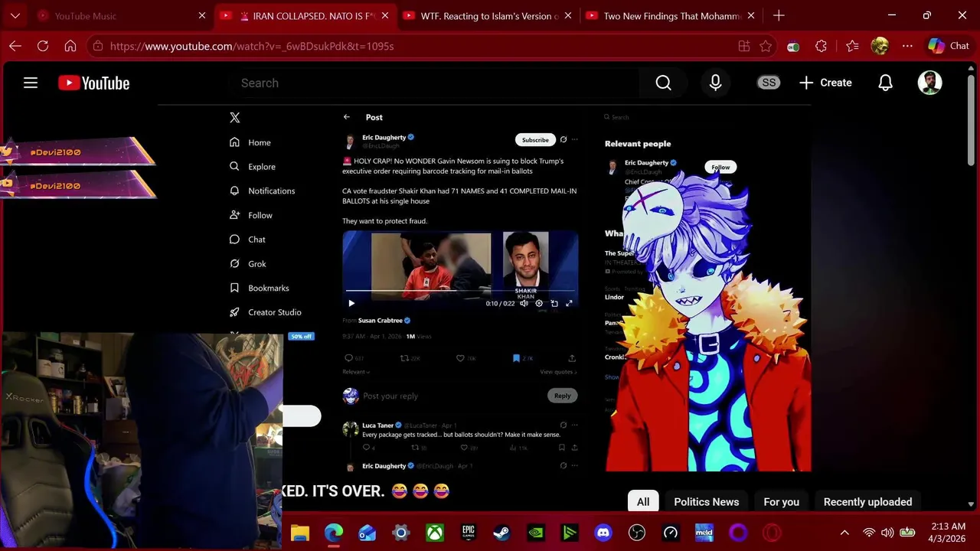The image size is (980, 551).
Task: Click the YouTube search magnifier button
Action: pos(663,83)
